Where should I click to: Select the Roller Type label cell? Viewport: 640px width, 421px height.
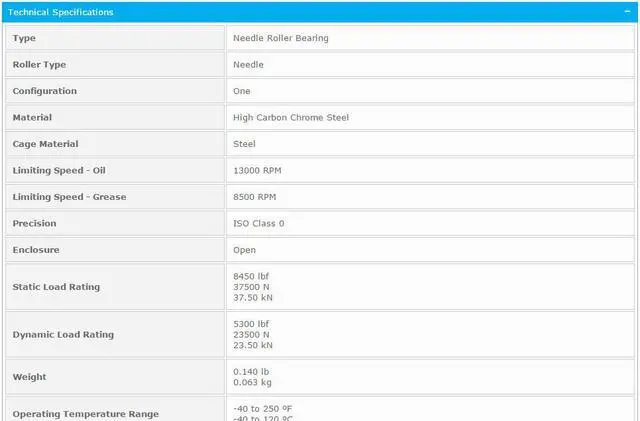click(39, 65)
